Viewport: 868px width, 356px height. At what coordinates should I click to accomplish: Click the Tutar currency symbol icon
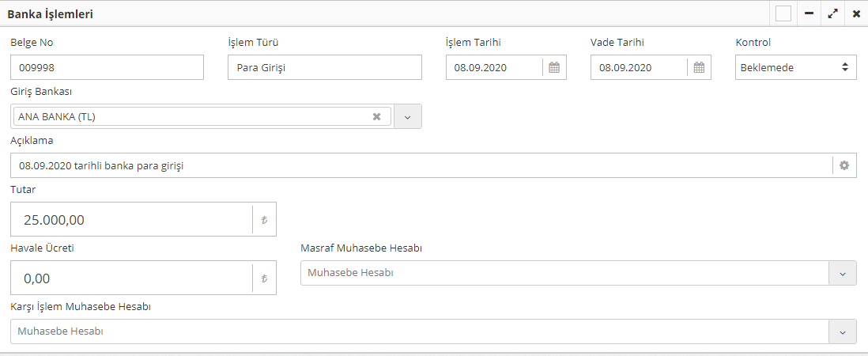click(x=264, y=220)
